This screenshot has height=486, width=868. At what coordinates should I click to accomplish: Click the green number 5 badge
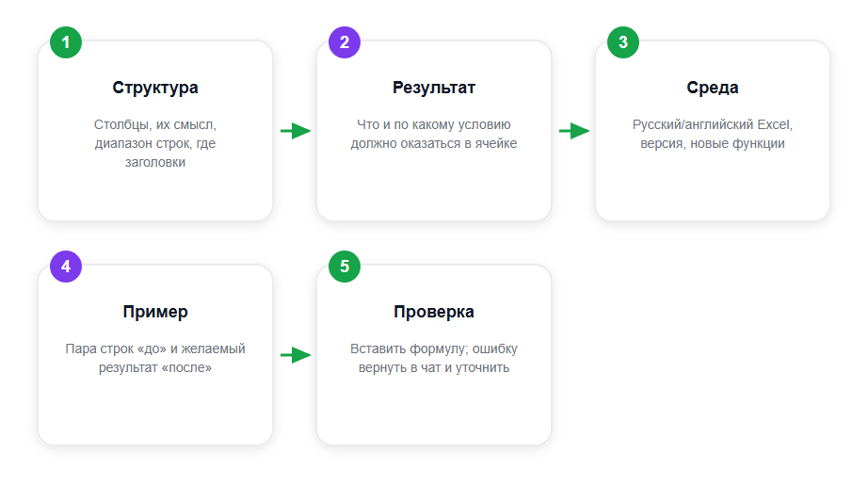click(x=345, y=267)
